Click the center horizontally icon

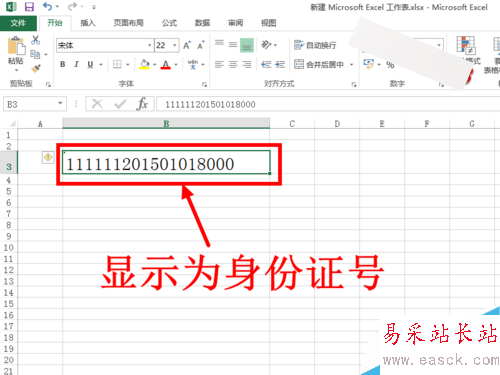tap(233, 64)
